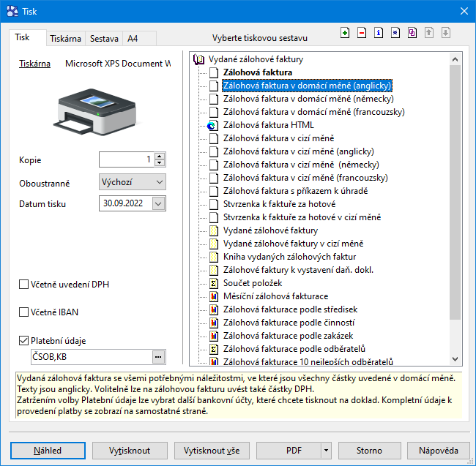Click the green plus add report icon
The width and height of the screenshot is (476, 466).
tap(345, 33)
